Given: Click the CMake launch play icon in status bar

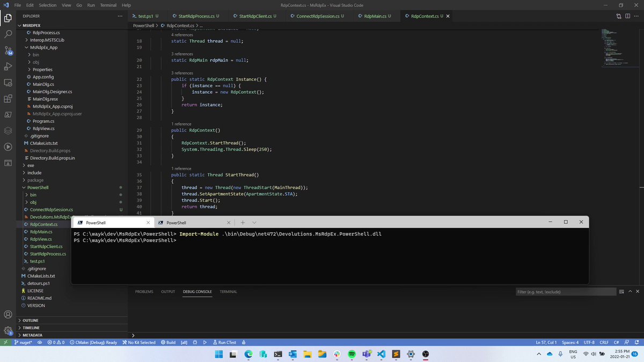Looking at the screenshot, I should (205, 342).
